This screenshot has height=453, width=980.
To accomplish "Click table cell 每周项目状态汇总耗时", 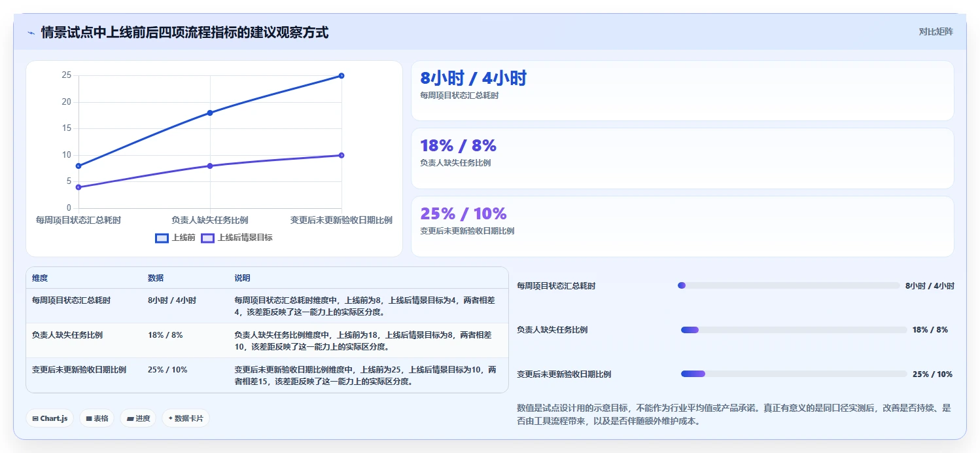I will (x=71, y=300).
